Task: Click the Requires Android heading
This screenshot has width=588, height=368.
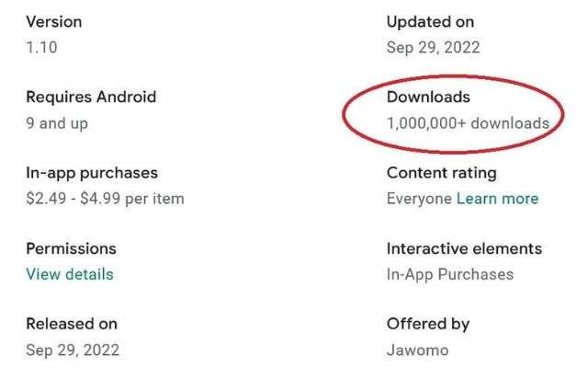Action: coord(91,97)
